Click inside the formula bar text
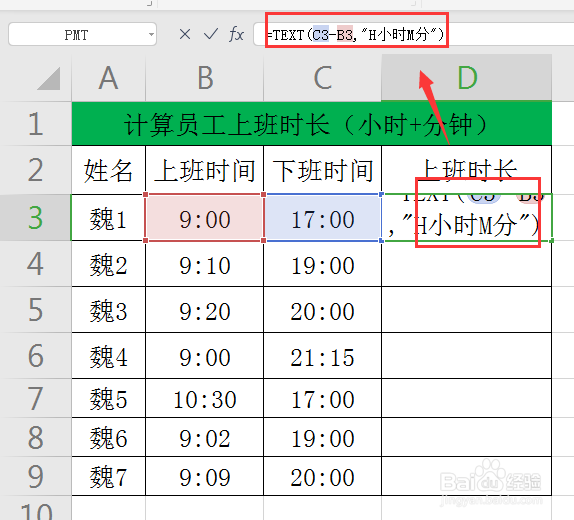Screen dimensions: 574x520 click(355, 35)
